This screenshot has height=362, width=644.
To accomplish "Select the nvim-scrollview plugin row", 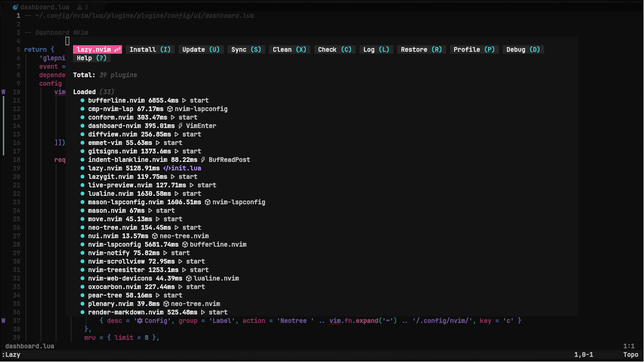I will click(x=142, y=261).
